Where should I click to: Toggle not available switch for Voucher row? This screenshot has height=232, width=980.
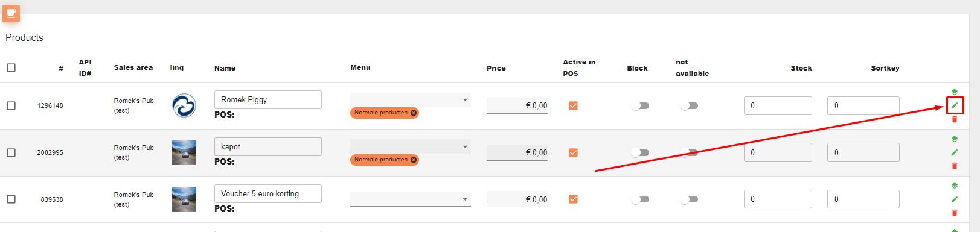coord(689,199)
